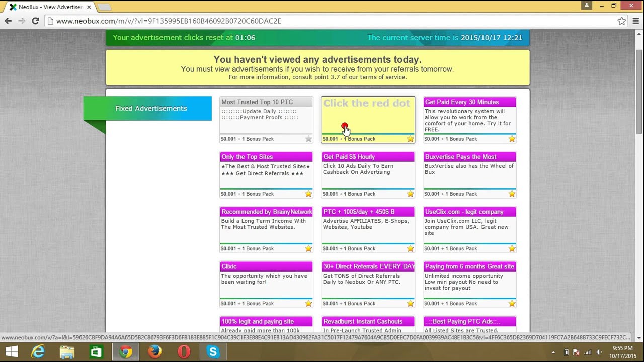
Task: Reload the page in Chrome
Action: pos(35,21)
